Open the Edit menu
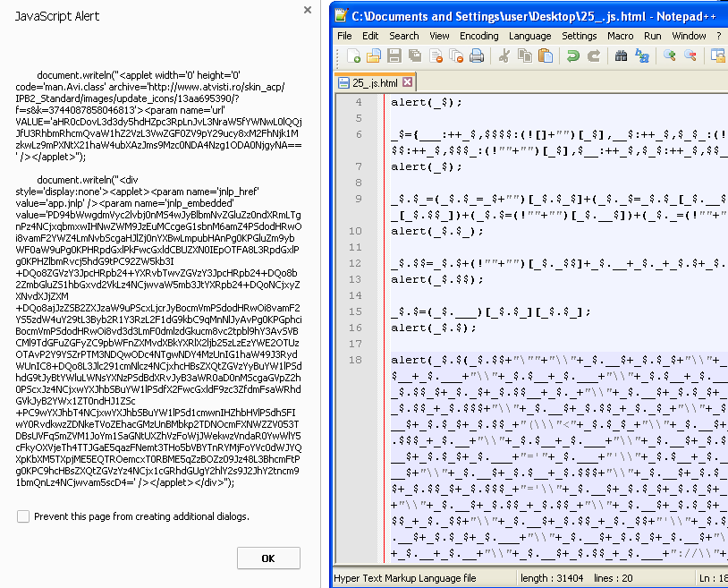Image resolution: width=728 pixels, height=588 pixels. (370, 36)
